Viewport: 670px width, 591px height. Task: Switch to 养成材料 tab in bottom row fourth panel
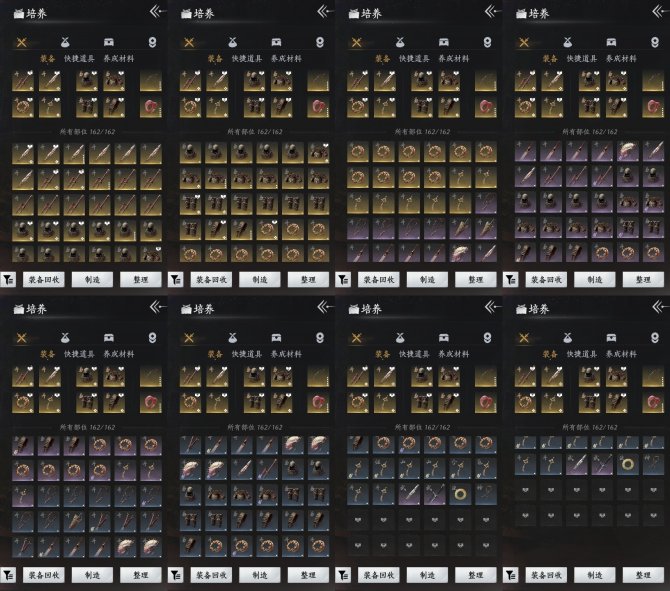621,354
